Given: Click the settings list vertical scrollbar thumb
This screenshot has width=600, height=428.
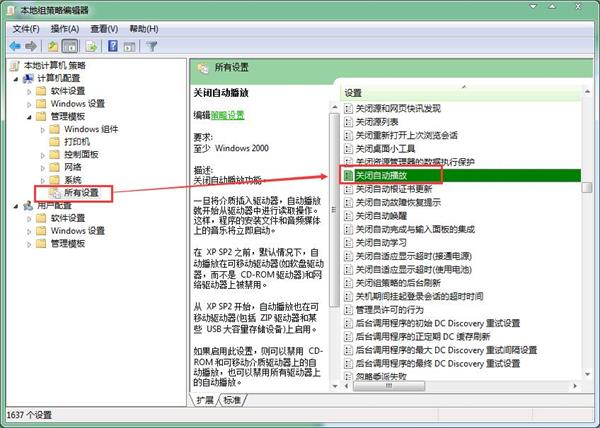Looking at the screenshot, I should pos(587,187).
